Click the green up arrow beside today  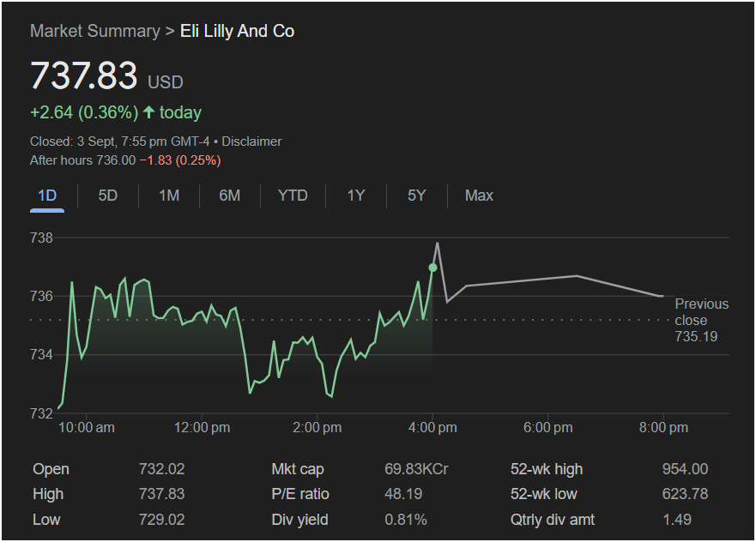pos(149,112)
